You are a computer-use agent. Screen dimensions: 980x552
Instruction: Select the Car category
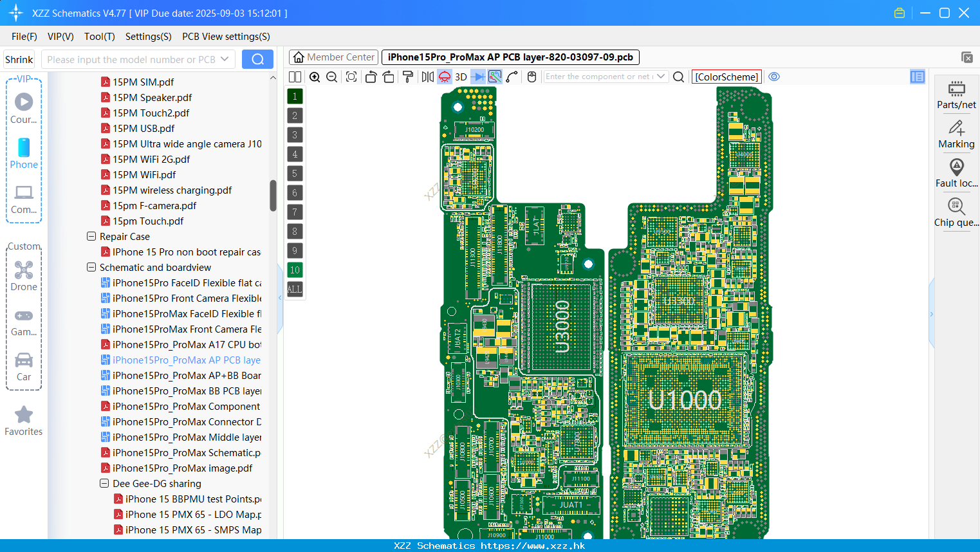pyautogui.click(x=24, y=366)
